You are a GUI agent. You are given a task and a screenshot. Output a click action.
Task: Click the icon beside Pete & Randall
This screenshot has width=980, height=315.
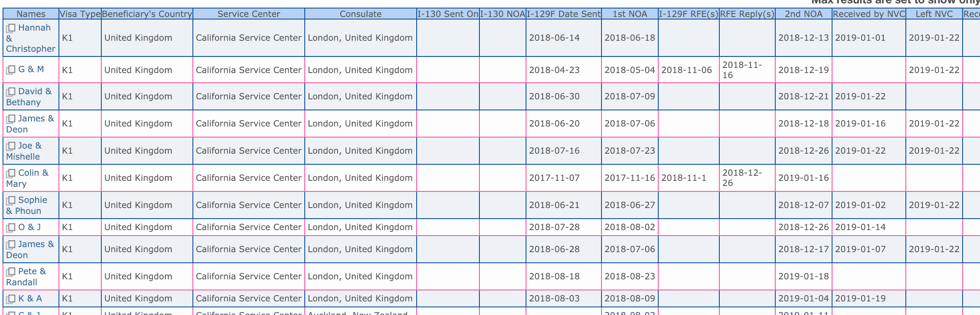(11, 272)
